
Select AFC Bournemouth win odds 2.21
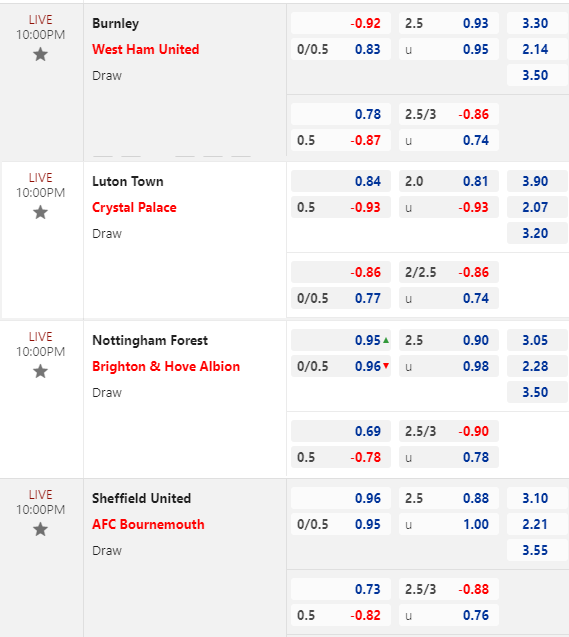[x=537, y=524]
